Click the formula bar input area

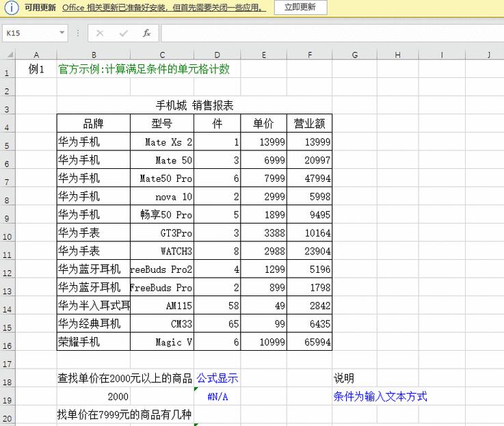332,33
